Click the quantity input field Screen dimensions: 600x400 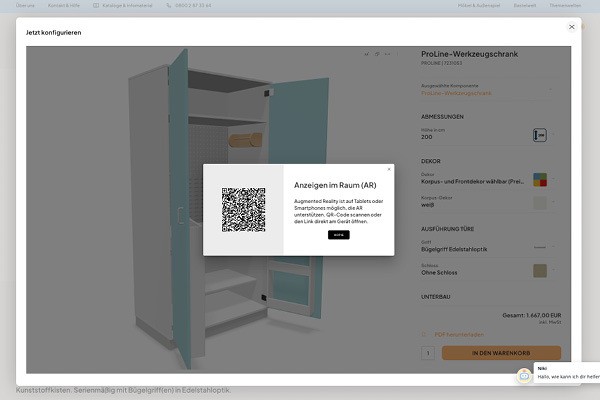[x=428, y=353]
